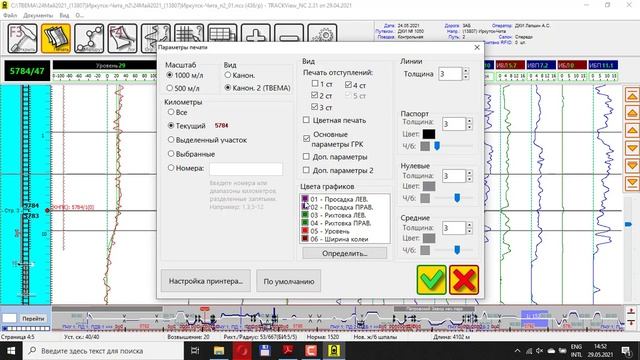Viewport: 640px width, 360px height.
Task: Click the Windows taskbar search box
Action: click(x=102, y=351)
